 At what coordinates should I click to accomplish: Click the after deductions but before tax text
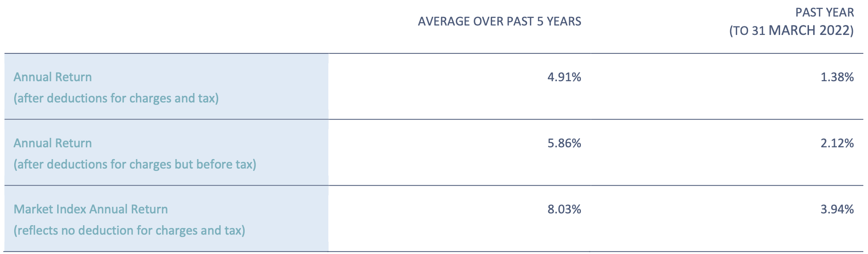135,164
